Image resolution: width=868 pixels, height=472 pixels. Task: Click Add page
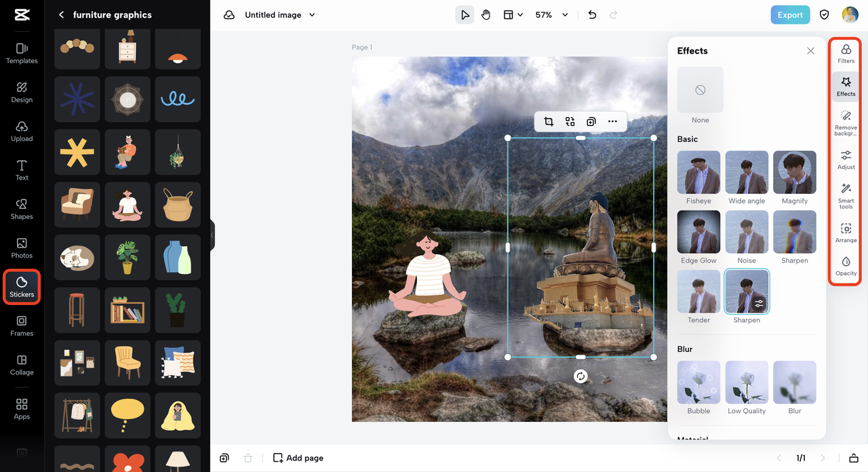pyautogui.click(x=298, y=458)
